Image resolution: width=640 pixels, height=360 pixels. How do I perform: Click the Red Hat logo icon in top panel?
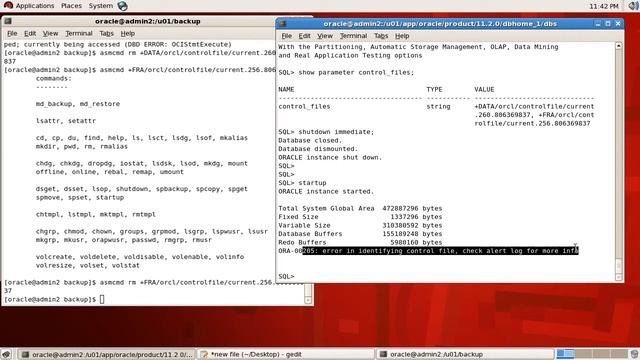pos(8,6)
